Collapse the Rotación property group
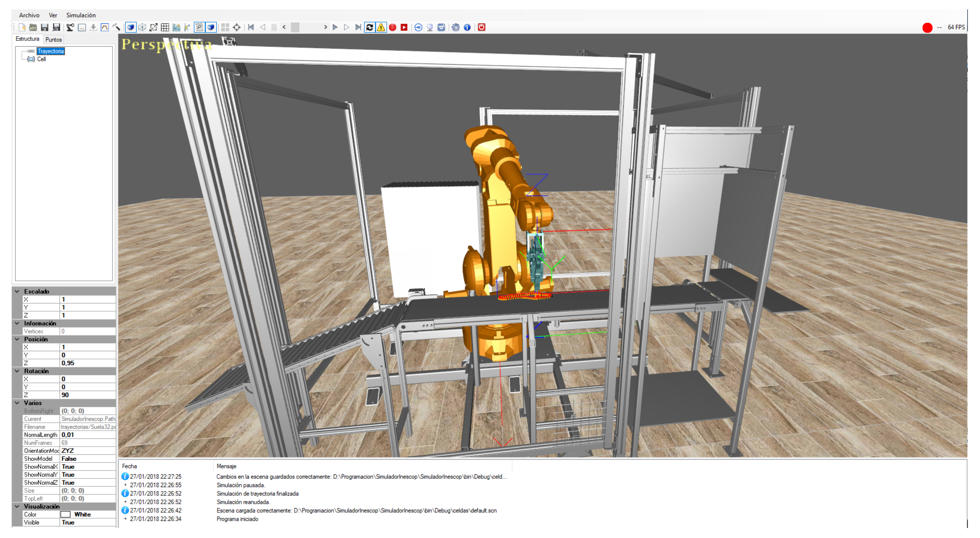Screen dimensions: 980x538 coord(17,371)
